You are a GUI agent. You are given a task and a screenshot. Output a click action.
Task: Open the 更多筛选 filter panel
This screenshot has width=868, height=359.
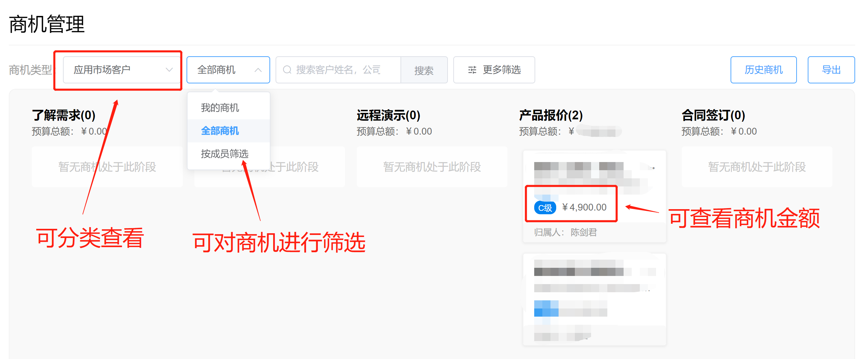494,70
